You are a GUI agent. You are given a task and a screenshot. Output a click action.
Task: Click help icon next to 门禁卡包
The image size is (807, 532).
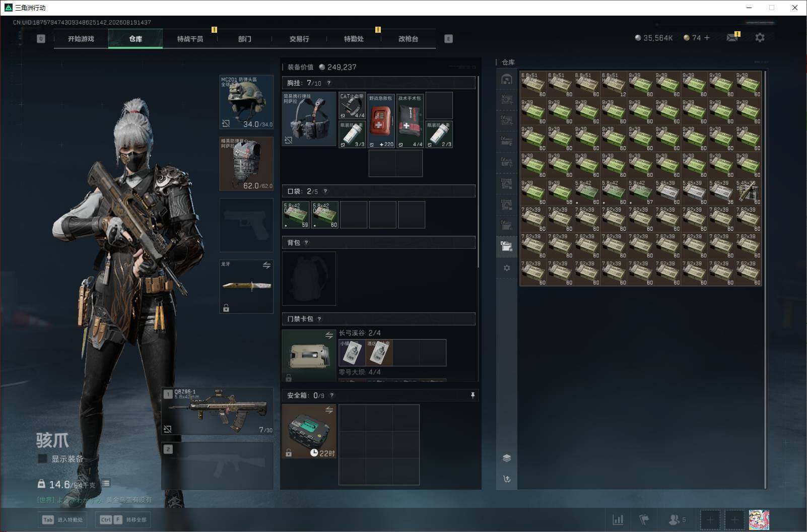pyautogui.click(x=319, y=319)
